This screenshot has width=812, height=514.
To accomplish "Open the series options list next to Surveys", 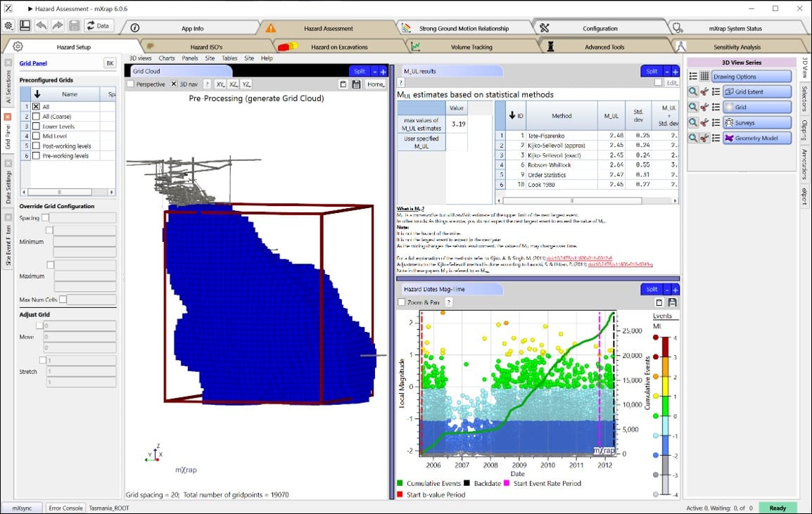I will click(x=716, y=123).
